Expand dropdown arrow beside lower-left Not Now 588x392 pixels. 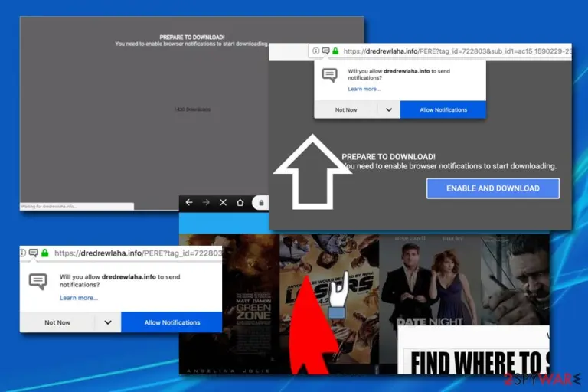pos(108,322)
